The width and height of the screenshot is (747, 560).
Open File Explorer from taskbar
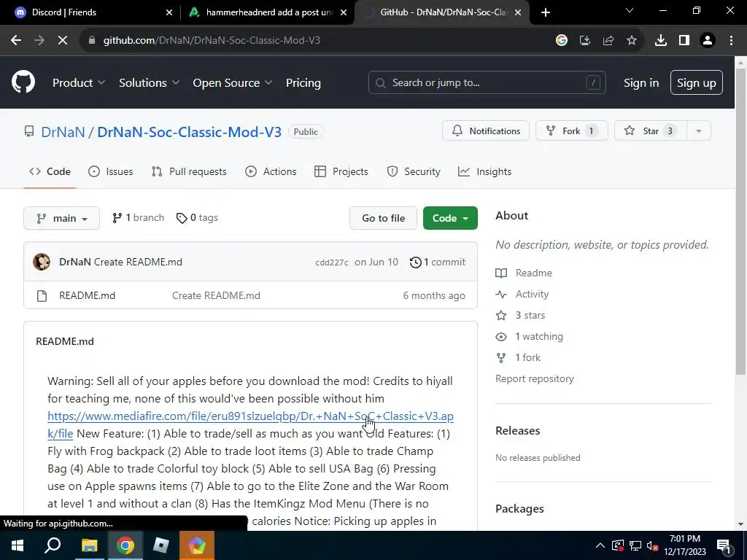pyautogui.click(x=89, y=545)
